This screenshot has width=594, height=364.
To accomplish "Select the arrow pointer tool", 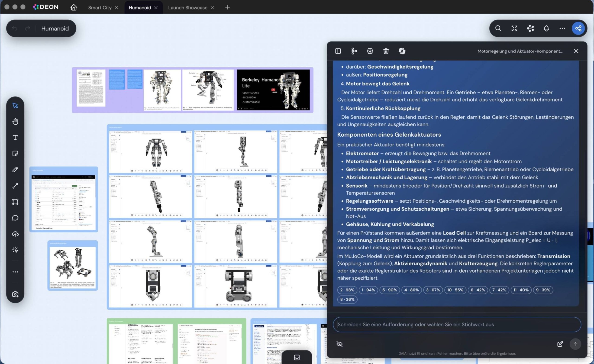I will [x=15, y=106].
